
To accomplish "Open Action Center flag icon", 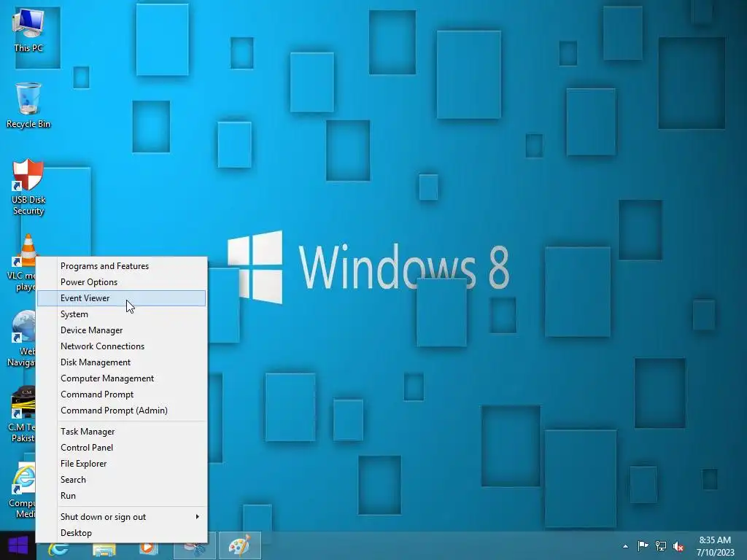I will [643, 545].
